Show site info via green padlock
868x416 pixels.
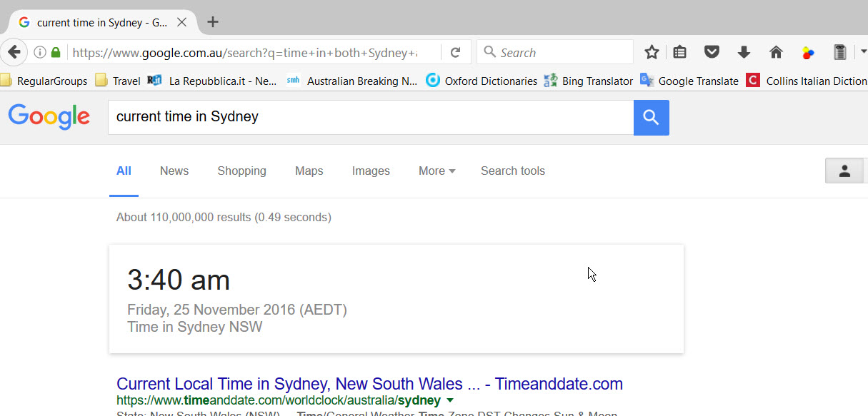(x=56, y=52)
